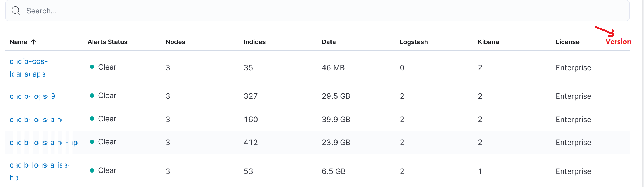Open the cluster link with 412 indices
Screen dimensions: 644x187
pyautogui.click(x=43, y=143)
